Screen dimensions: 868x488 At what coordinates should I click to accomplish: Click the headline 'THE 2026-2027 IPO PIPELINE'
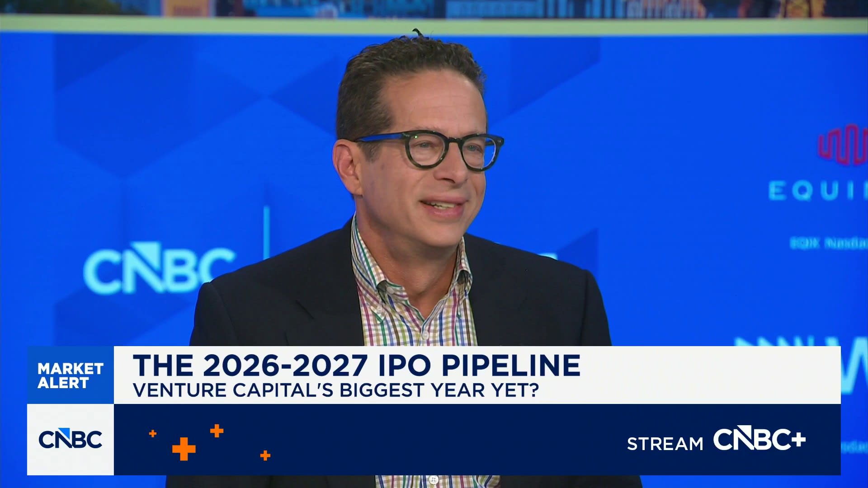(x=356, y=365)
